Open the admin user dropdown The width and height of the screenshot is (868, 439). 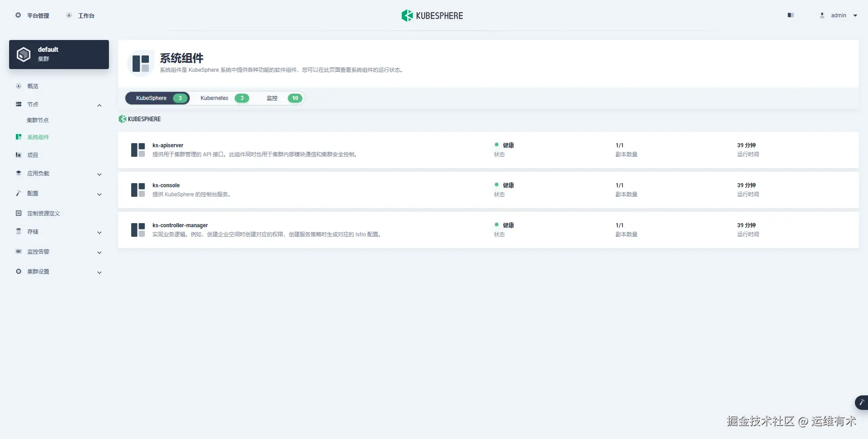(x=839, y=15)
